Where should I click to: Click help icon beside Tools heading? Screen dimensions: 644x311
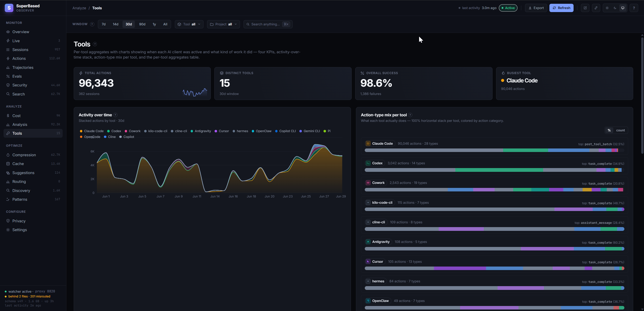coord(95,44)
